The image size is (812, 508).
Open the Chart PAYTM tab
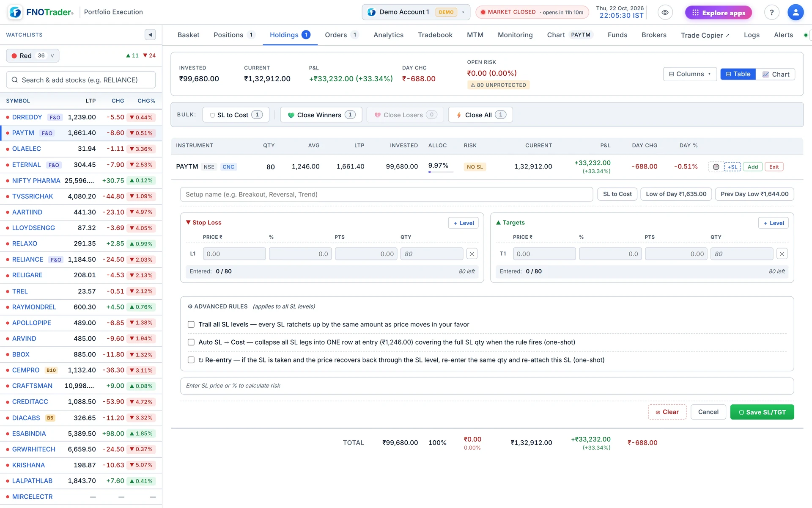[570, 35]
